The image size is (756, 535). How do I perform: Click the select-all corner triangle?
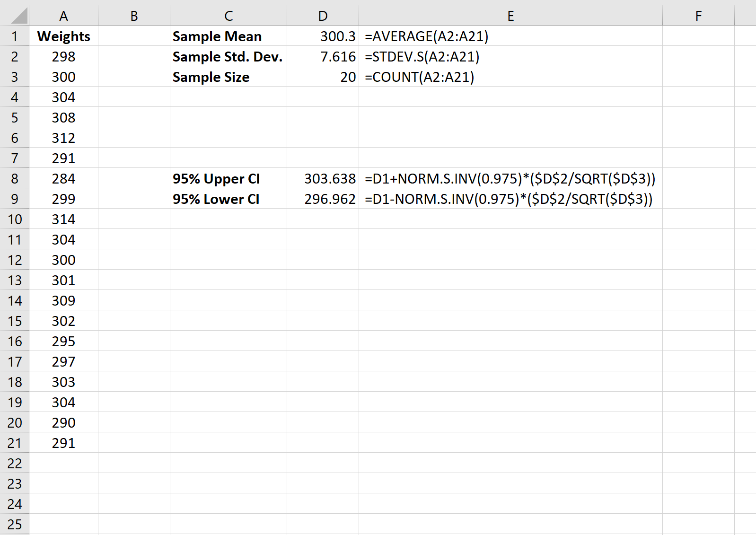19,16
